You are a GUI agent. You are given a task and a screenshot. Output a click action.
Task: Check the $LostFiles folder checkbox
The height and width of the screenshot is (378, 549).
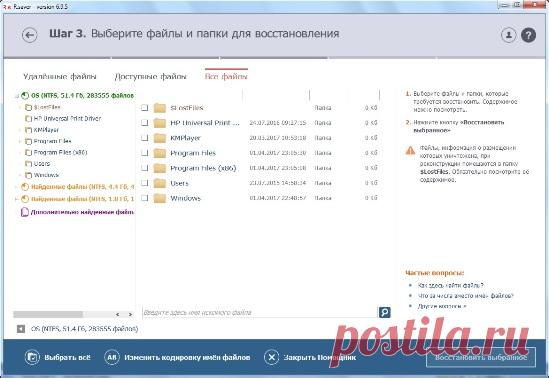coord(145,108)
